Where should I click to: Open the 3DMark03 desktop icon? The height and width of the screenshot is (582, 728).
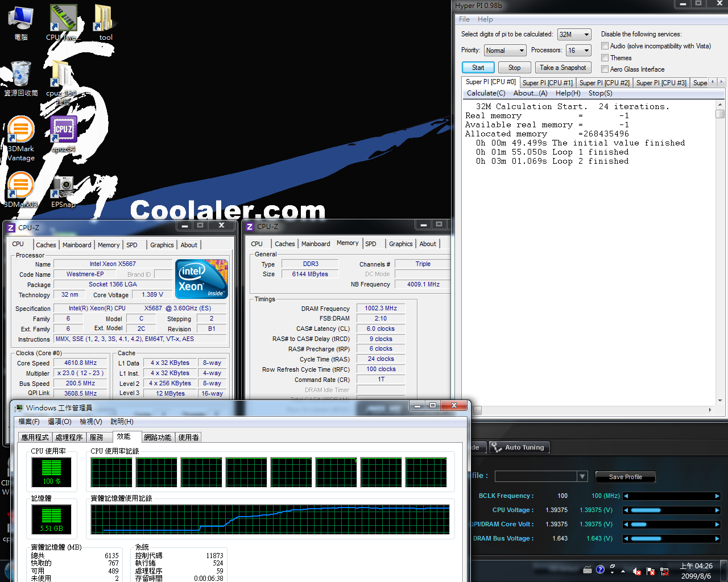coord(20,186)
